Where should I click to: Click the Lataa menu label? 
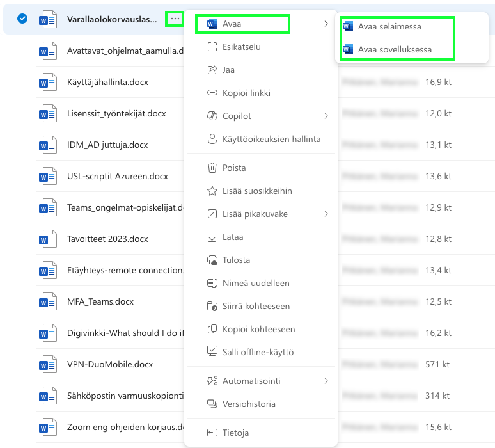tap(233, 237)
